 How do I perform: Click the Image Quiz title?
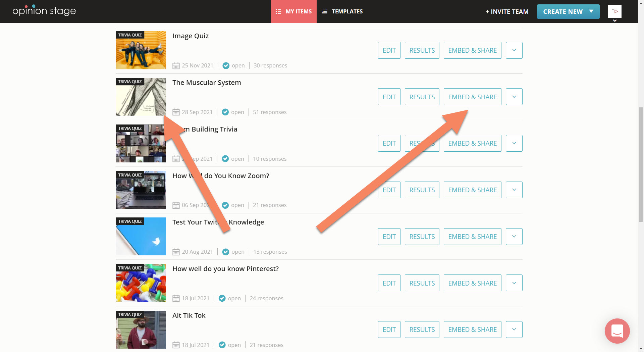[x=191, y=36]
